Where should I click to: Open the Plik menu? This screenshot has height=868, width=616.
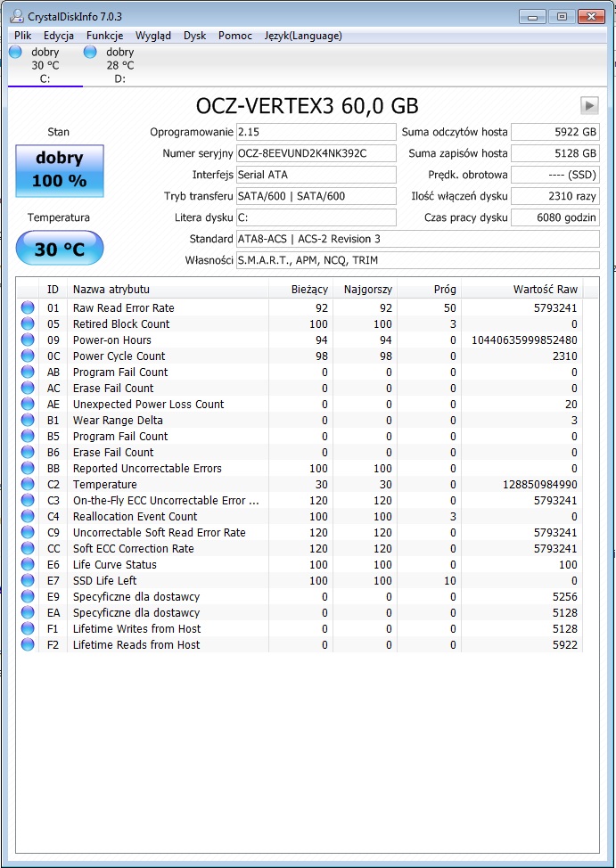click(x=22, y=36)
